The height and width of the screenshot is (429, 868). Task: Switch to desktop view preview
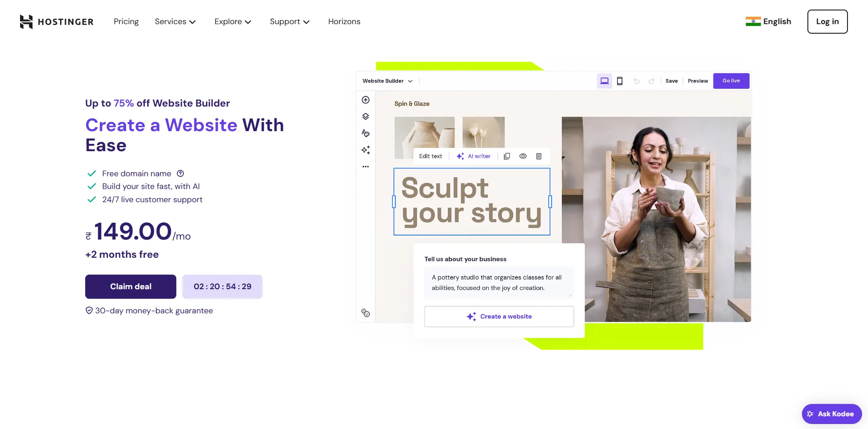(604, 81)
